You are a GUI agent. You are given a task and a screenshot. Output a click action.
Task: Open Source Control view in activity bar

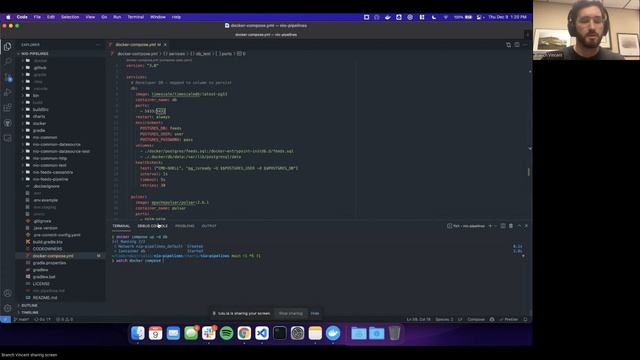click(x=7, y=77)
